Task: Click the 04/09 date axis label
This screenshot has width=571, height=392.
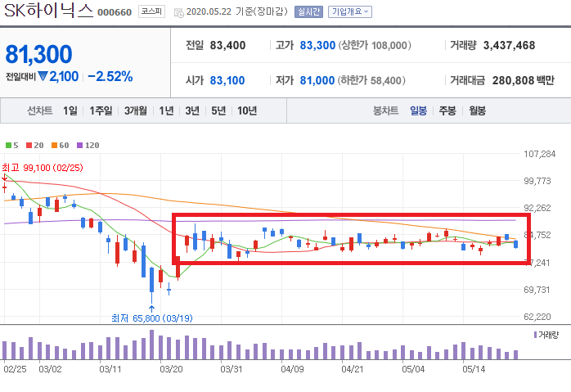Action: click(x=292, y=369)
